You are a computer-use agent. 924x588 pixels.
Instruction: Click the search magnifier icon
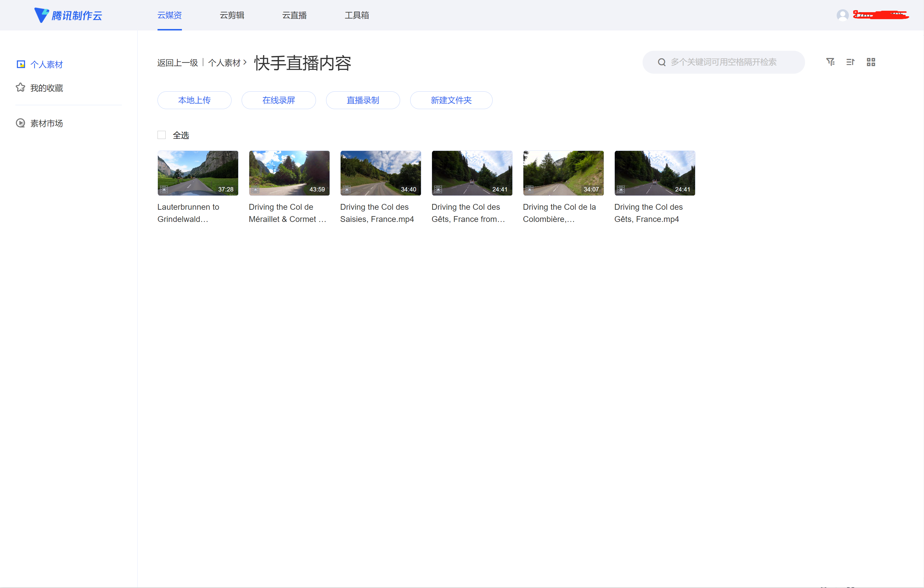coord(661,62)
